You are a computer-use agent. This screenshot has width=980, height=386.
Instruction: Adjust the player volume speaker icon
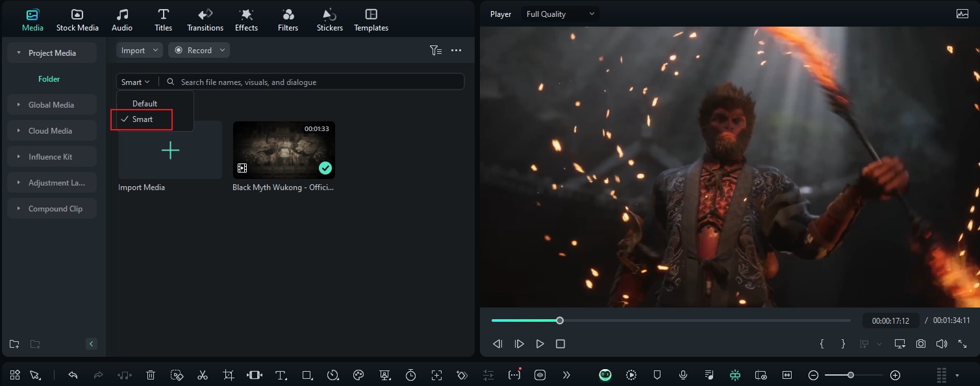(x=942, y=344)
